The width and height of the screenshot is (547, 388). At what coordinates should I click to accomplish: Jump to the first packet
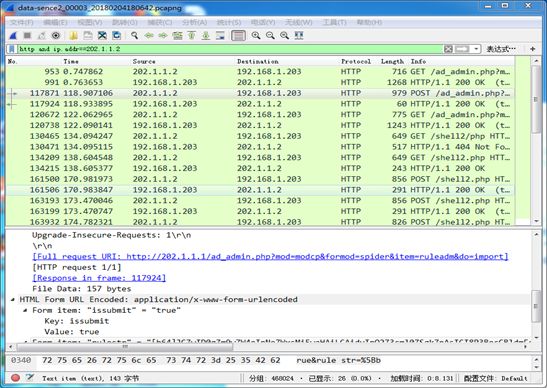192,36
